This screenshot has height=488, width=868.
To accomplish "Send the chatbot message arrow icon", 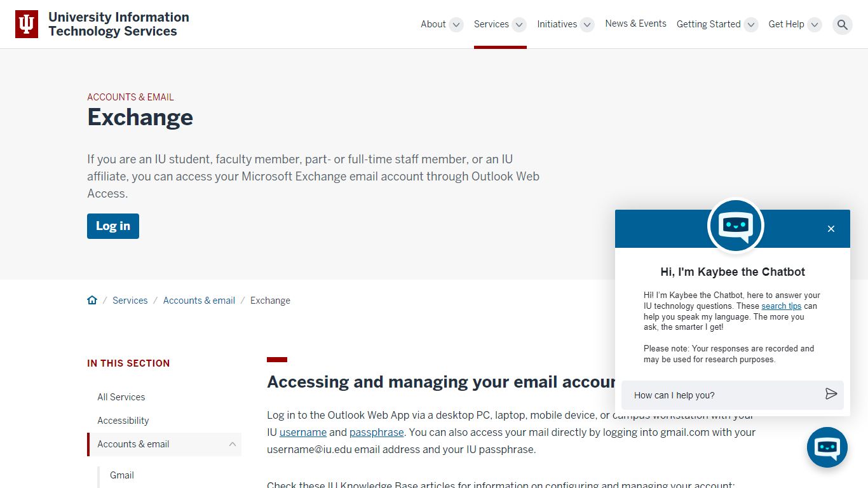I will click(831, 394).
